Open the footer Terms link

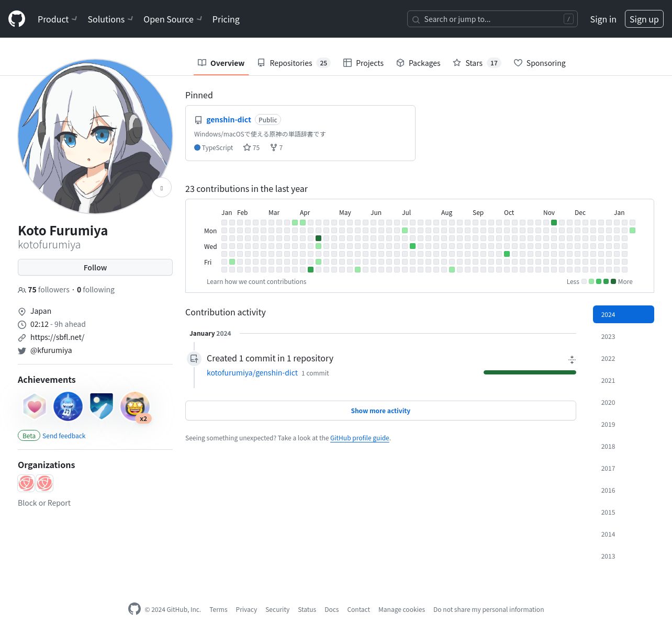click(218, 610)
